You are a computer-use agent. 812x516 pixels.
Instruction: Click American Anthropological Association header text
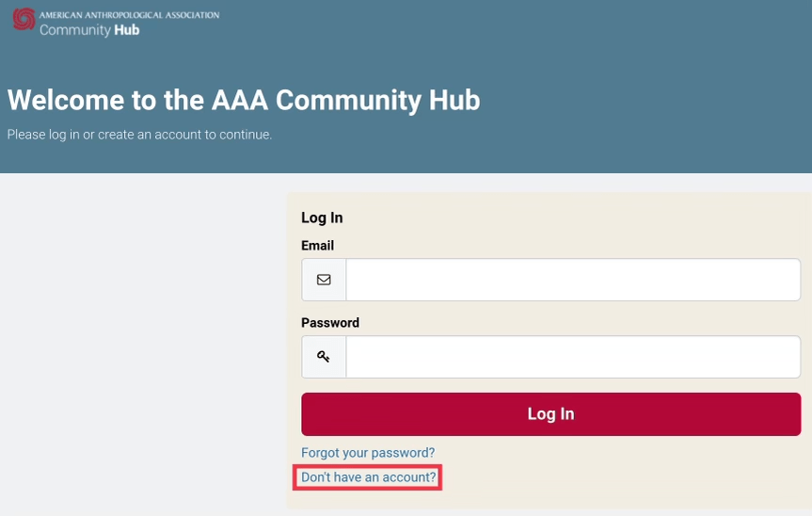(129, 15)
